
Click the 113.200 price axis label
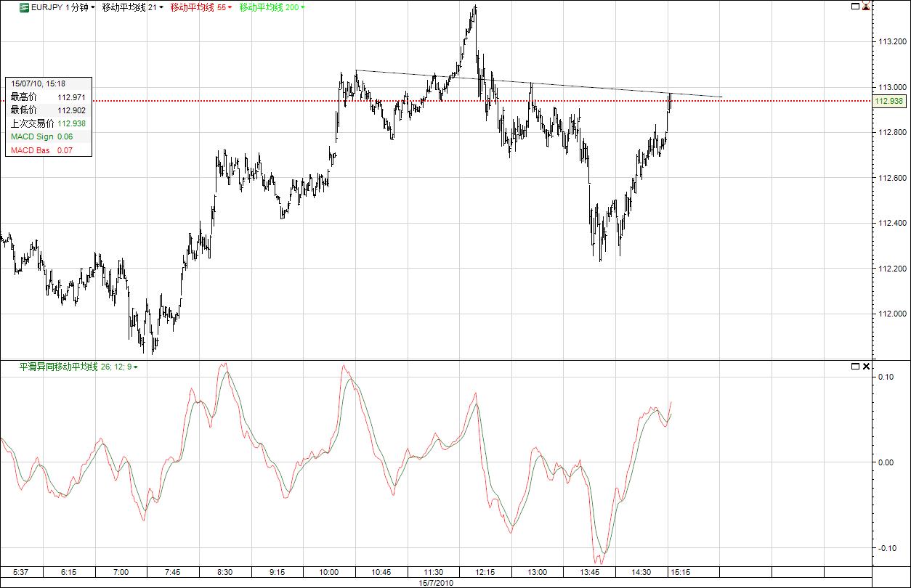(x=892, y=42)
